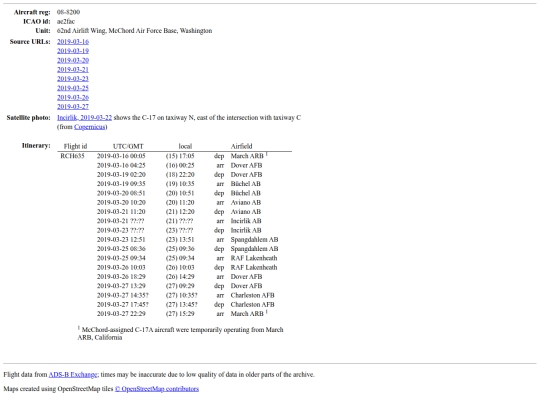Click the 'Flight id' column header
540x405 pixels.
click(x=75, y=146)
